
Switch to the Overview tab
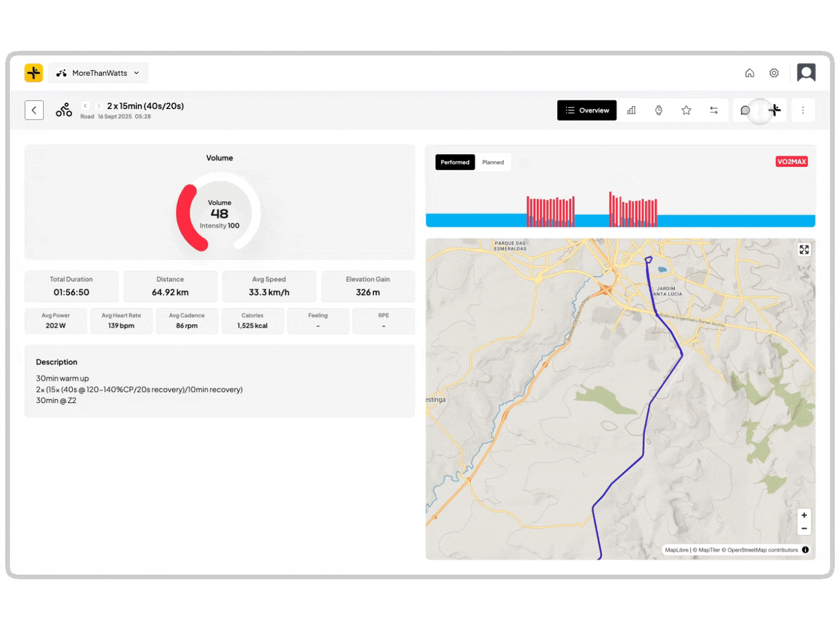(587, 110)
